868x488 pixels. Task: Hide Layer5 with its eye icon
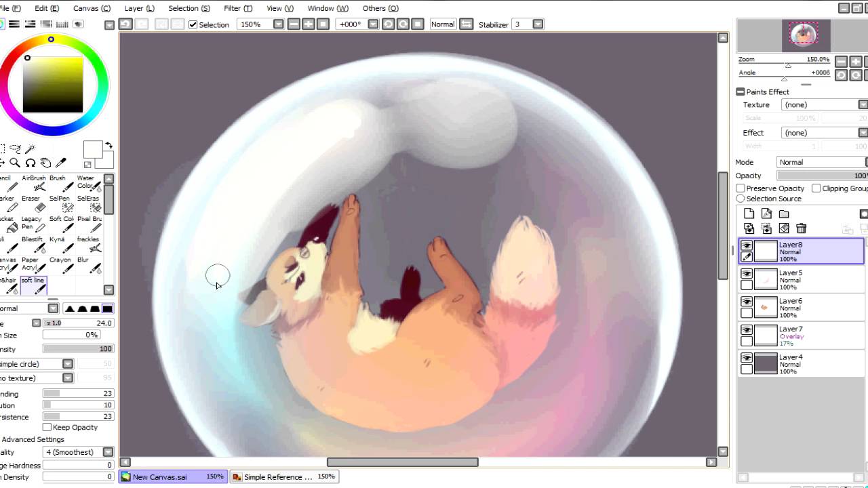[x=747, y=273]
